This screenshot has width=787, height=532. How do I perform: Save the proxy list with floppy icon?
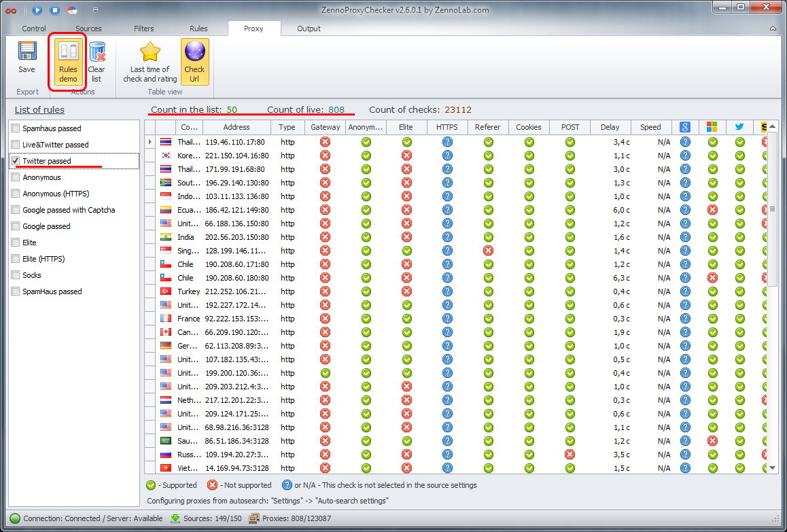pyautogui.click(x=27, y=58)
